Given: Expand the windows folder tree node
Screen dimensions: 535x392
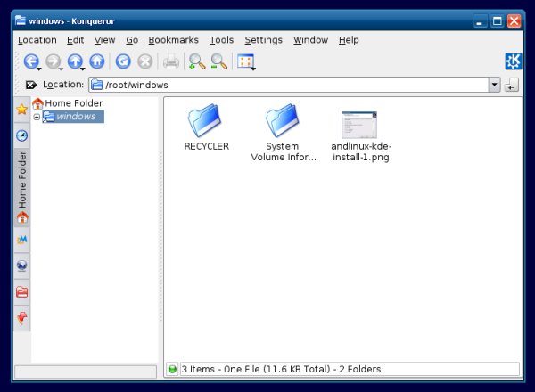Looking at the screenshot, I should [x=37, y=117].
